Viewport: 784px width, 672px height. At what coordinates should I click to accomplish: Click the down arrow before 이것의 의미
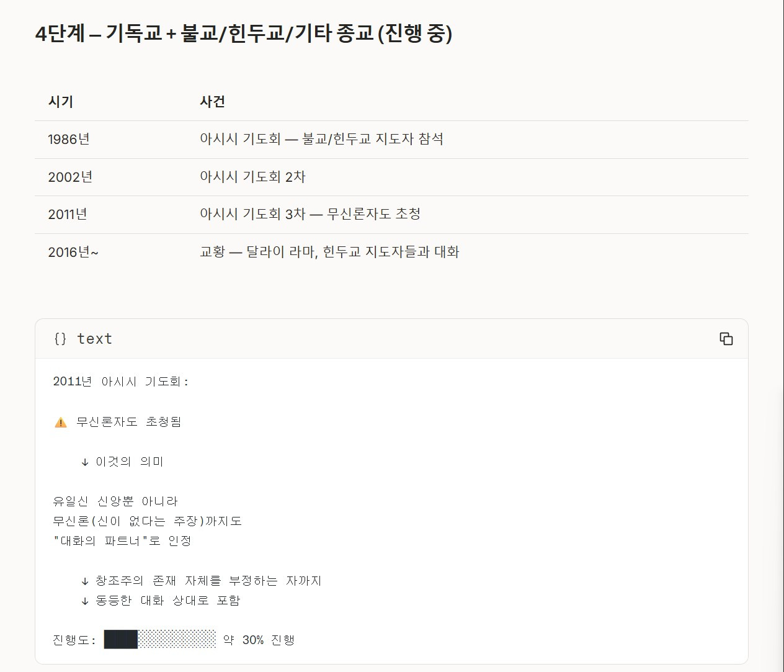[x=85, y=462]
